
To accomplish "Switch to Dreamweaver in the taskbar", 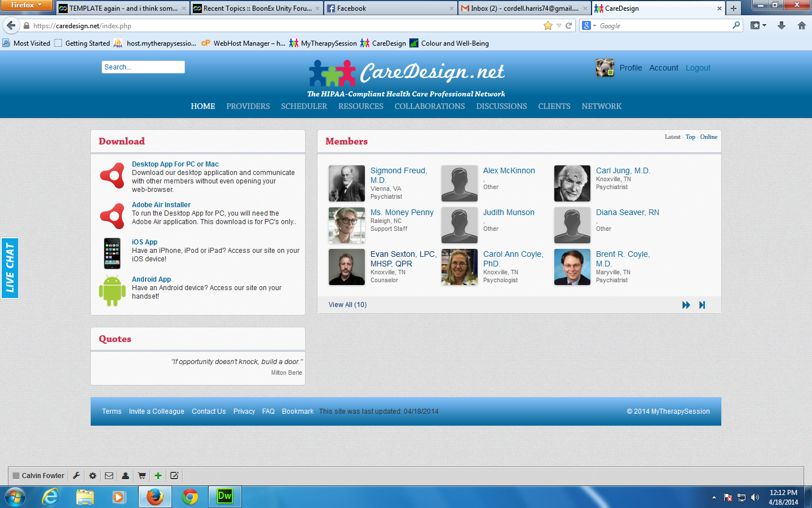I will (225, 497).
